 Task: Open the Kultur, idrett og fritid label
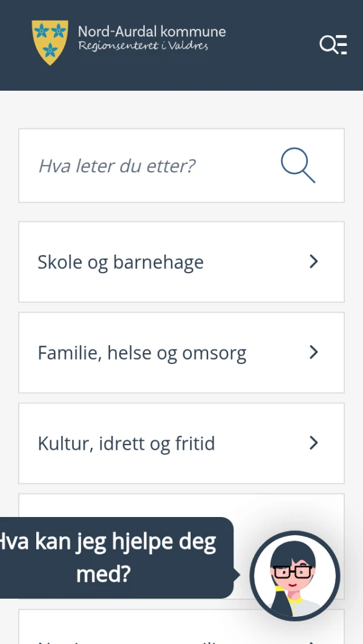pos(126,443)
